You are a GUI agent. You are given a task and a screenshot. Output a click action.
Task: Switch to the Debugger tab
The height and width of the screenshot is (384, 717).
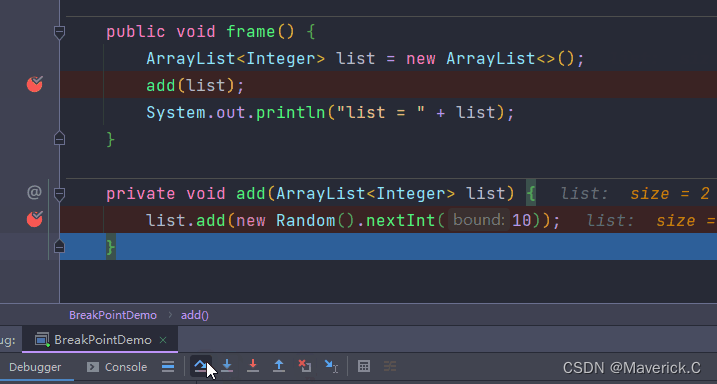tap(35, 367)
